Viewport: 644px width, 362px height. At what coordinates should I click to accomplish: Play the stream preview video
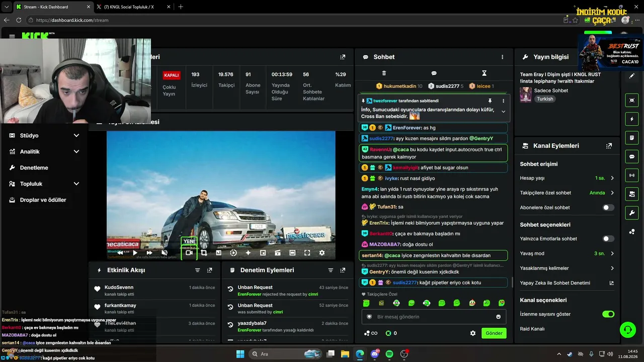click(134, 253)
